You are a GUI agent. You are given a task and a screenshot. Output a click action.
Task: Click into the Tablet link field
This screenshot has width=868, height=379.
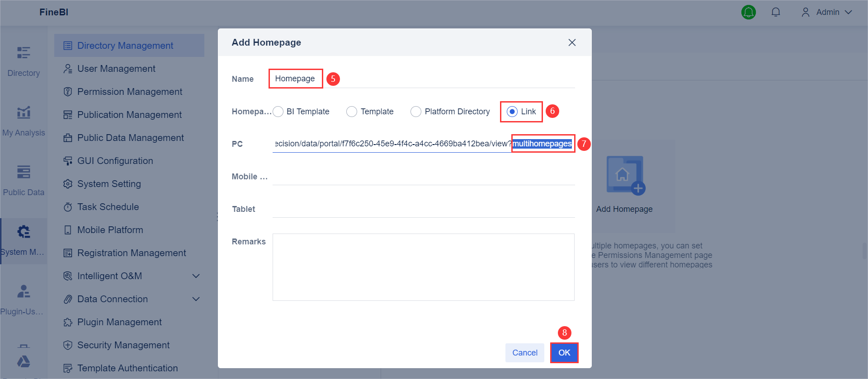(424, 209)
